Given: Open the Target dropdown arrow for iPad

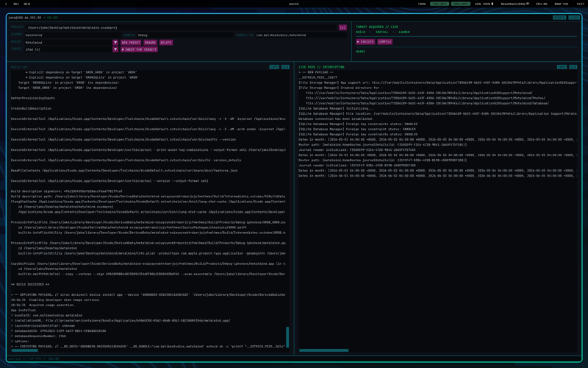Looking at the screenshot, I should 115,49.
